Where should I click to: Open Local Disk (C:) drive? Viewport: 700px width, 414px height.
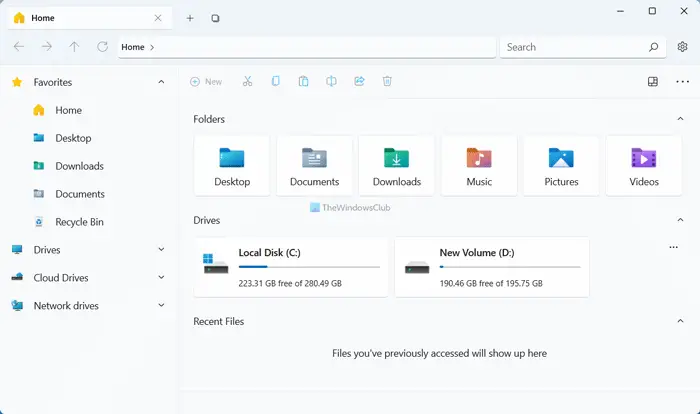(291, 267)
